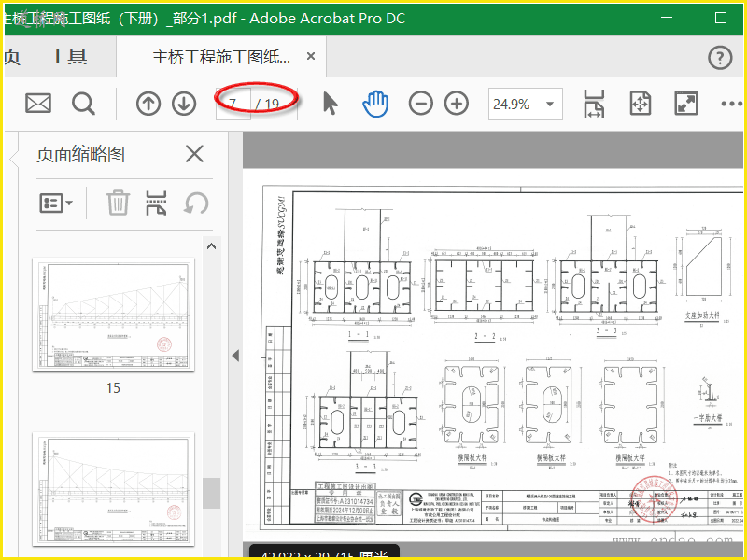Switch to the 工具 tab
This screenshot has height=560, width=747.
click(x=67, y=57)
